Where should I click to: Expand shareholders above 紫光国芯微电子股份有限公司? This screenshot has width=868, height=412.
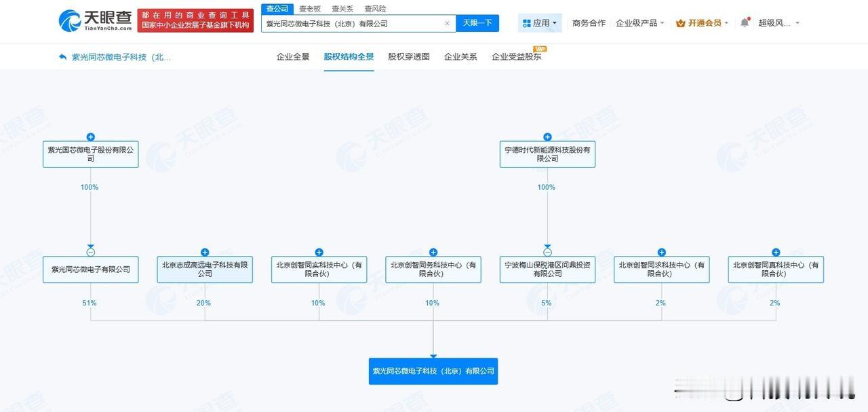[90, 136]
